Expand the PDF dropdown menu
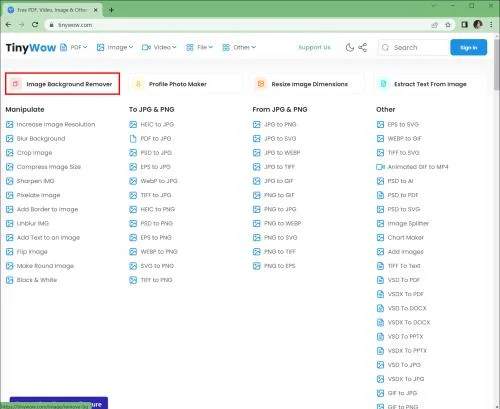 point(74,47)
